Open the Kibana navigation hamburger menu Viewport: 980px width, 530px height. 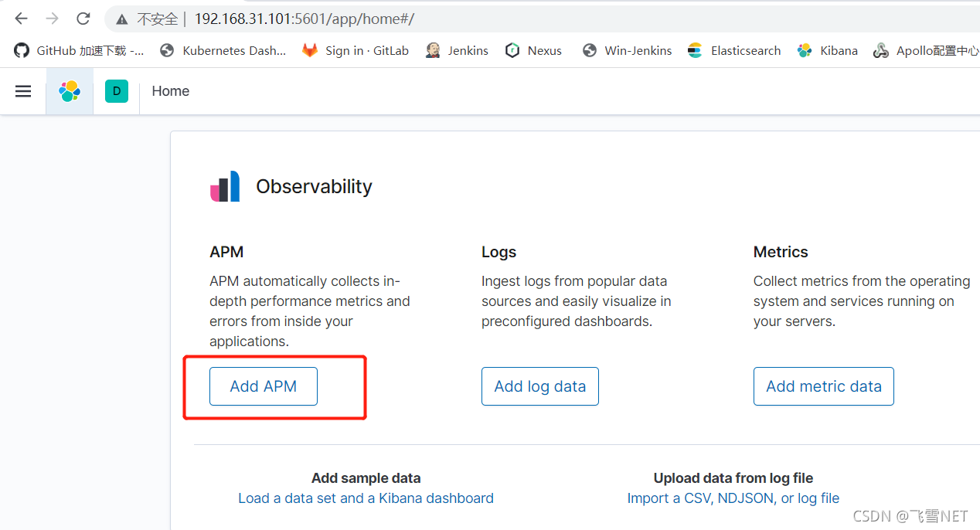(x=23, y=90)
